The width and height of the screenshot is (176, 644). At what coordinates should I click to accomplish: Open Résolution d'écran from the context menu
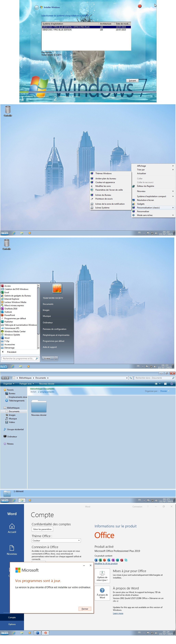(x=153, y=200)
